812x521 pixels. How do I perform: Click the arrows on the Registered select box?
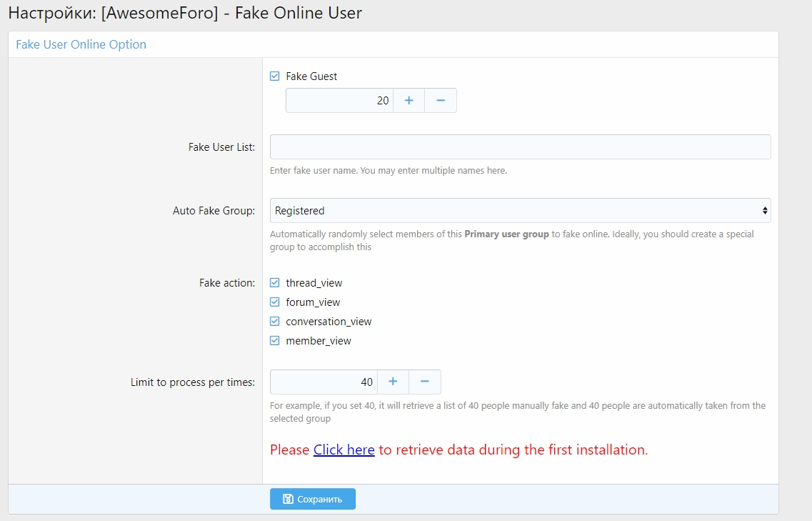pos(765,211)
